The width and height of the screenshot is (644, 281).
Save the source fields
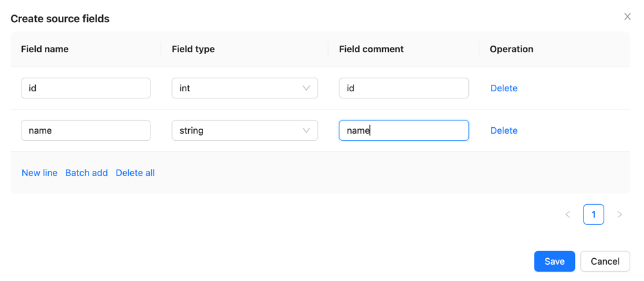point(554,261)
